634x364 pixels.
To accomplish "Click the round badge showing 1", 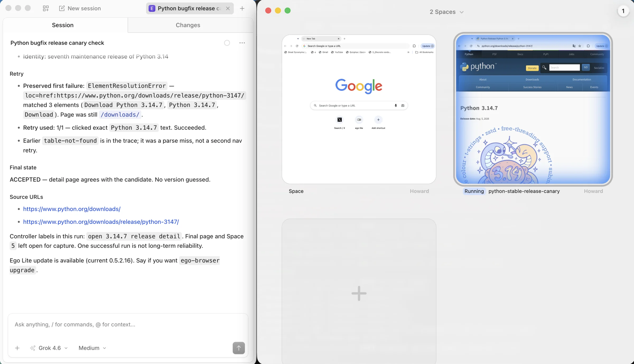I will coord(623,11).
